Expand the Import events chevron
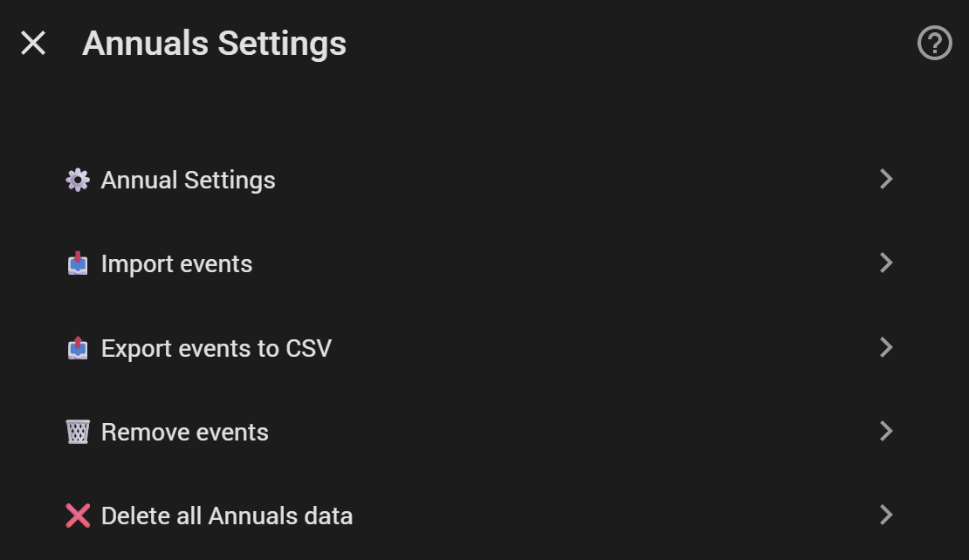Image resolution: width=969 pixels, height=560 pixels. (x=886, y=263)
